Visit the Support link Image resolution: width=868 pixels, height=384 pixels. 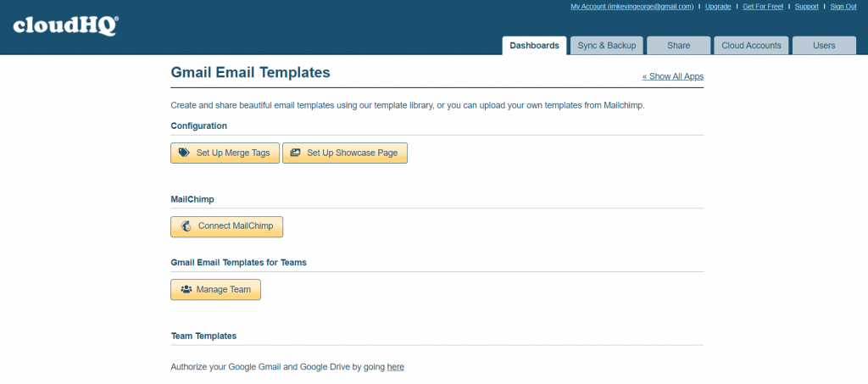tap(807, 7)
